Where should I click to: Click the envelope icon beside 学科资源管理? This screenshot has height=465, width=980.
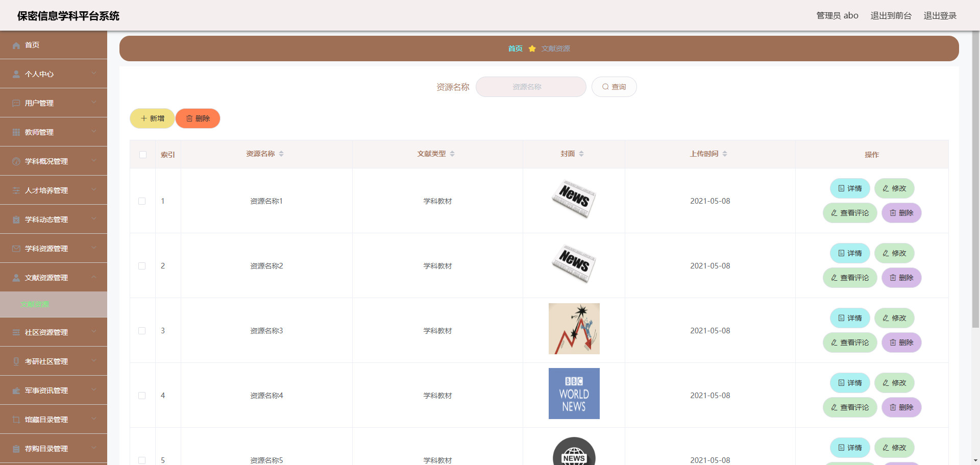coord(16,249)
